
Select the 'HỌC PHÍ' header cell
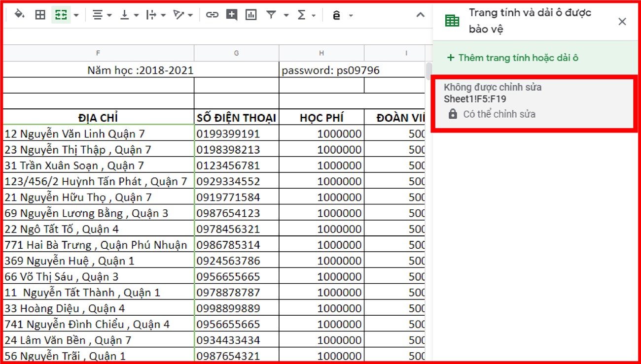[x=321, y=117]
